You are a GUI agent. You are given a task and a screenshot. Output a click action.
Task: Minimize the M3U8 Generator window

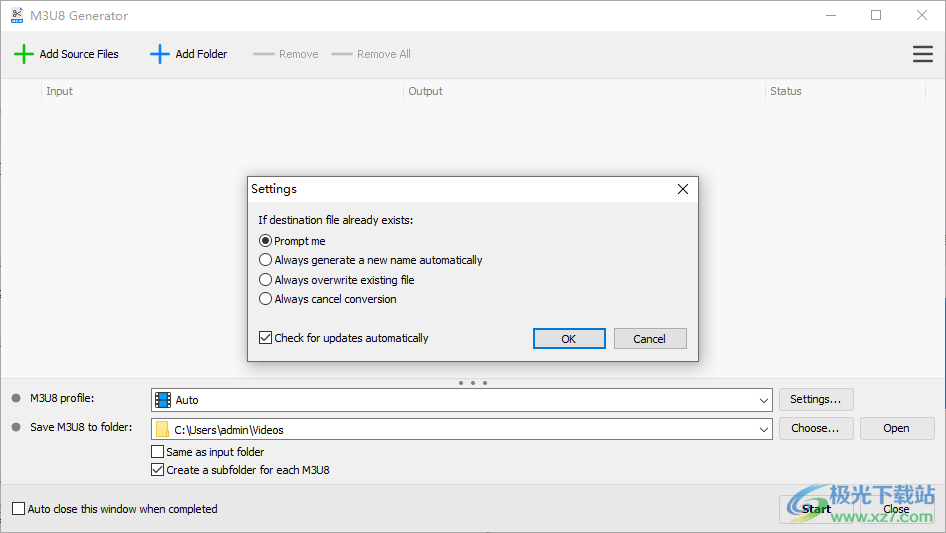click(831, 15)
